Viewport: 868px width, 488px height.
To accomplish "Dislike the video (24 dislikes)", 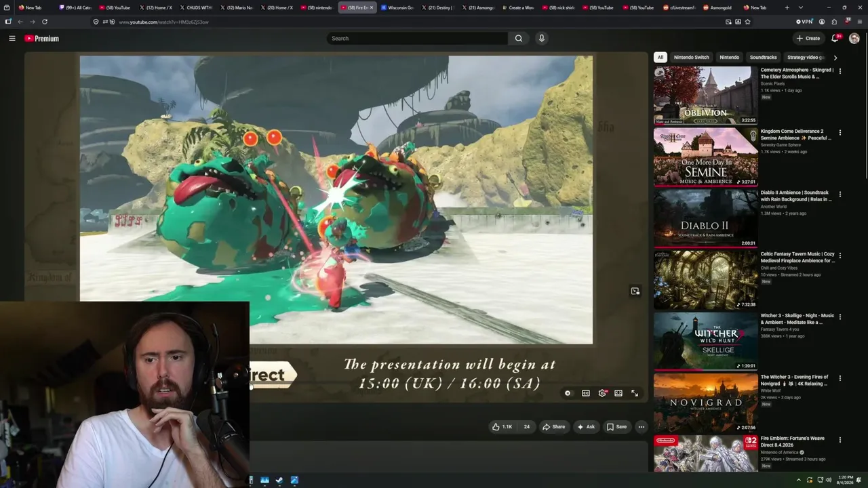I will [526, 427].
